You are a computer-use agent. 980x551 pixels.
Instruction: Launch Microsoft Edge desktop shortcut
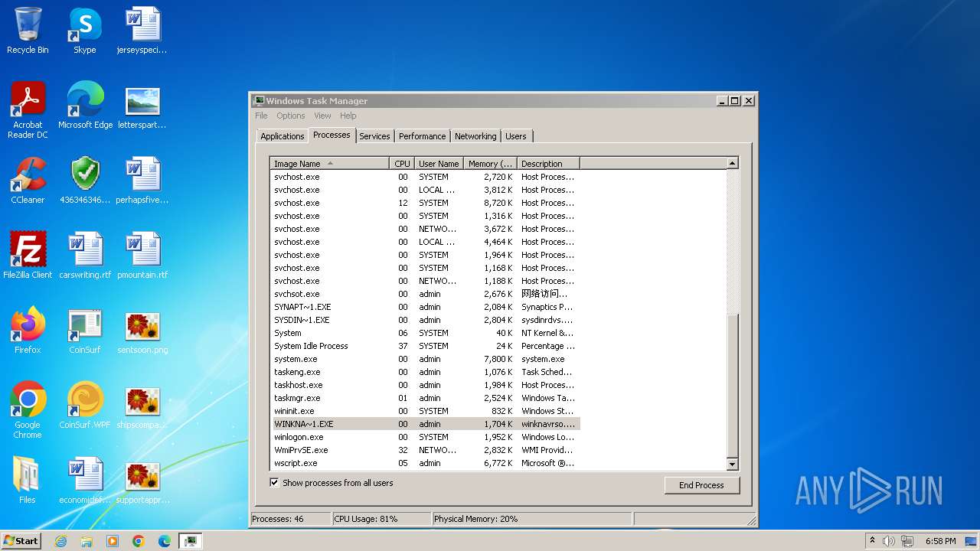[85, 106]
